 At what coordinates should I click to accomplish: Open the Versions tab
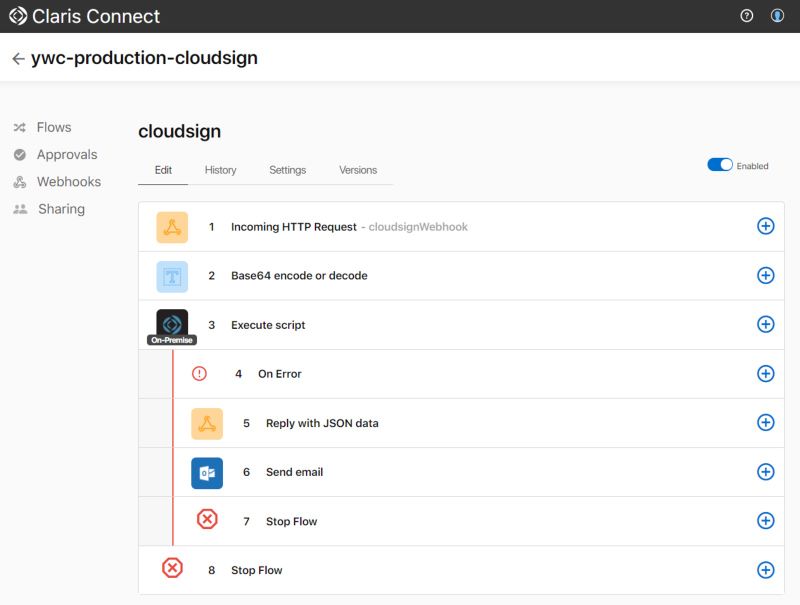click(358, 170)
